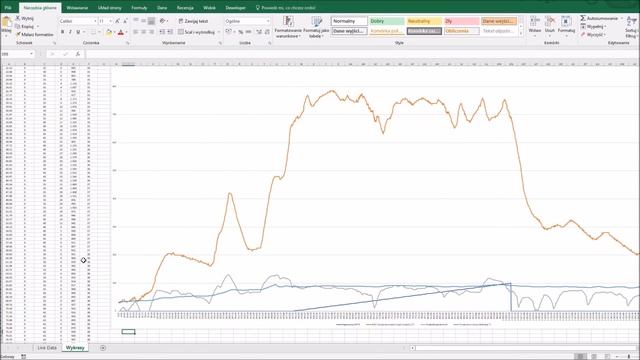Click the align right icon
640x360 pixels.
tap(151, 32)
